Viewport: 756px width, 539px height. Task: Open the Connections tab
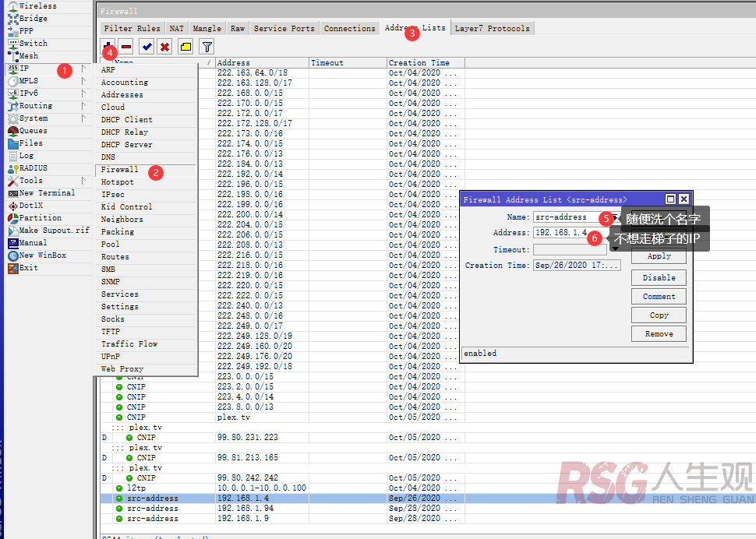(350, 28)
